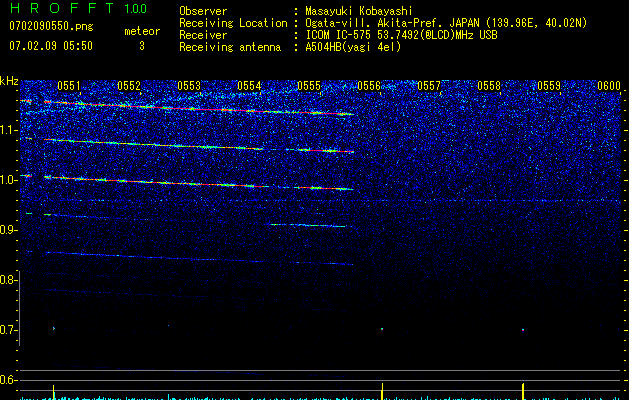Screen dimensions: 629x400
Task: Click the 0.7 kHz frequency label
Action: (9, 330)
